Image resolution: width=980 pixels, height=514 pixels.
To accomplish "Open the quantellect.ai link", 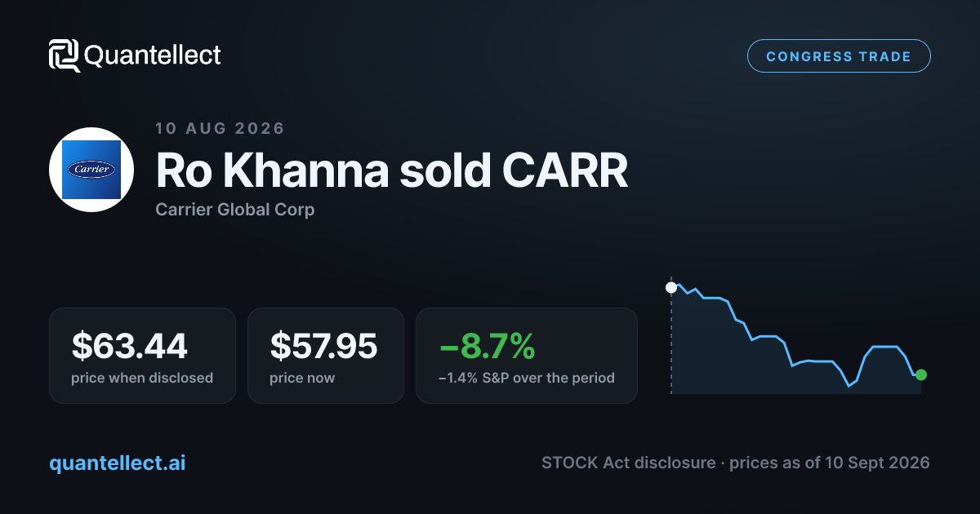I will [x=118, y=463].
